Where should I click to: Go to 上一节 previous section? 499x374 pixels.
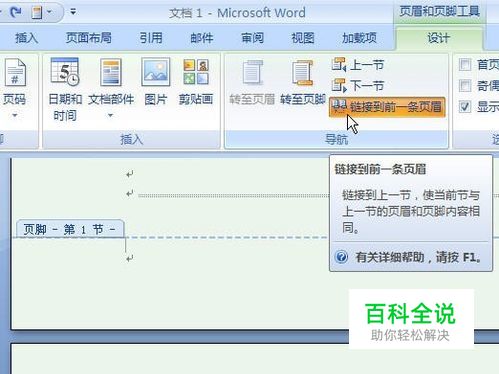click(x=358, y=65)
